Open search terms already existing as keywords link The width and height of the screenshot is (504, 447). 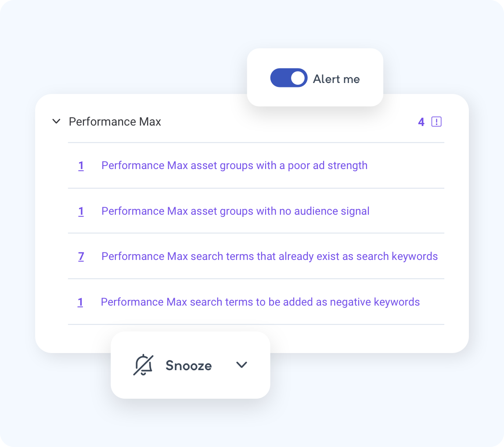pos(269,256)
